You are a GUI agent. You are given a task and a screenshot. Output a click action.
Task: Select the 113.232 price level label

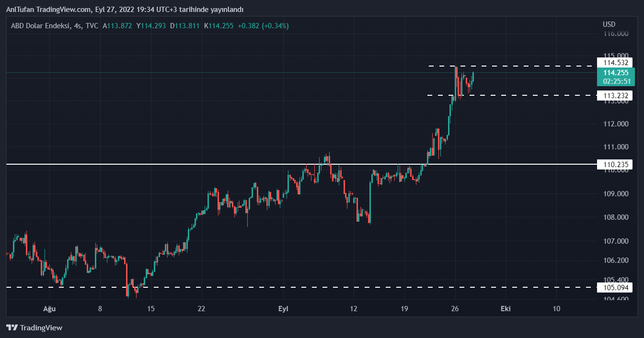coord(615,96)
